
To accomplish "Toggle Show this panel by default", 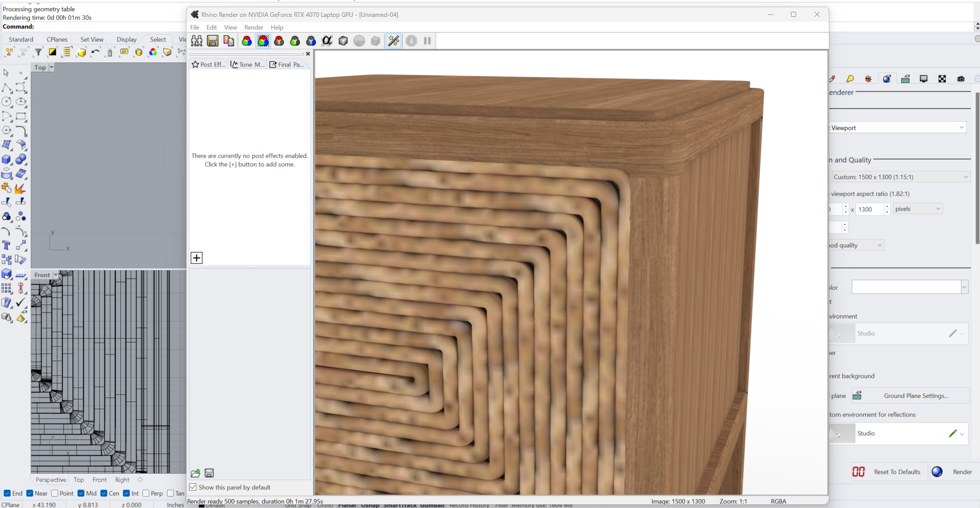I will (193, 488).
